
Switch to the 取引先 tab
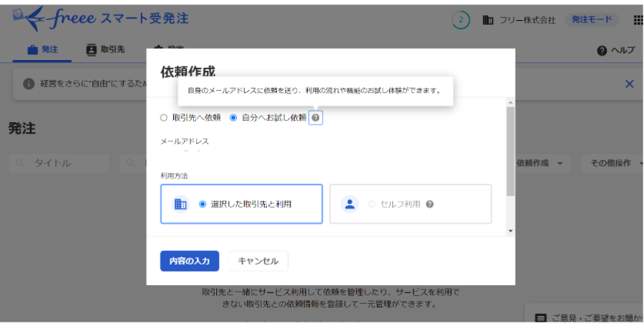point(105,49)
